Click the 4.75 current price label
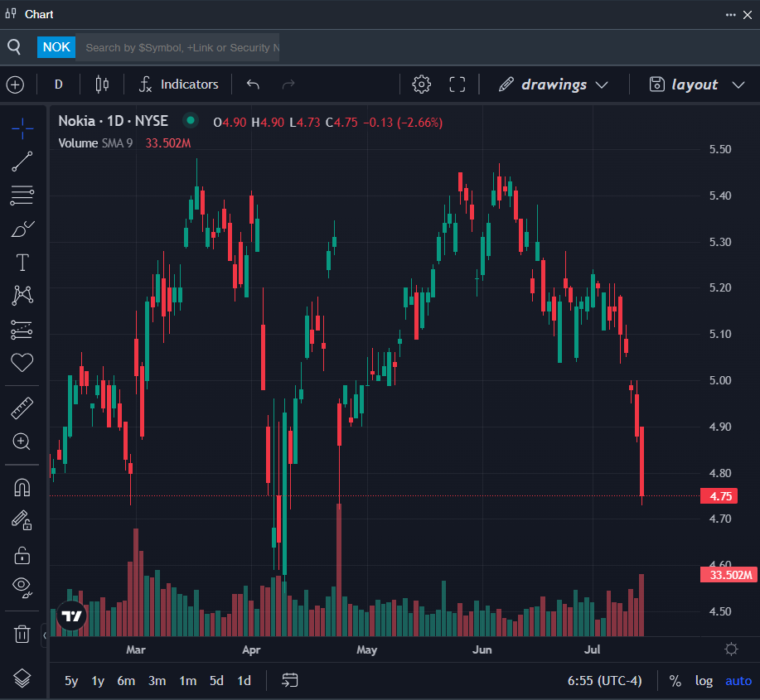Viewport: 760px width, 700px height. click(x=719, y=496)
